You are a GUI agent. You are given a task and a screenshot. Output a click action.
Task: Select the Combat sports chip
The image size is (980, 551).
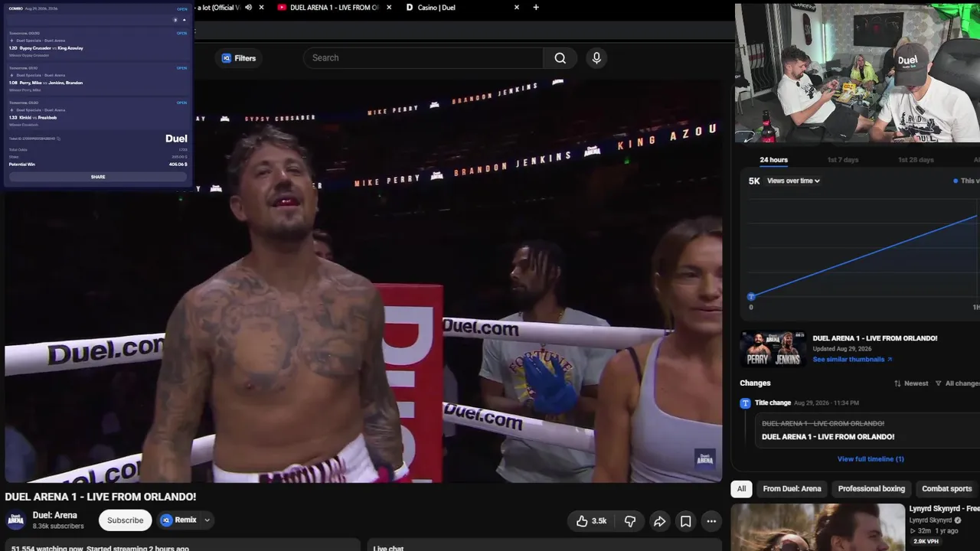click(946, 489)
